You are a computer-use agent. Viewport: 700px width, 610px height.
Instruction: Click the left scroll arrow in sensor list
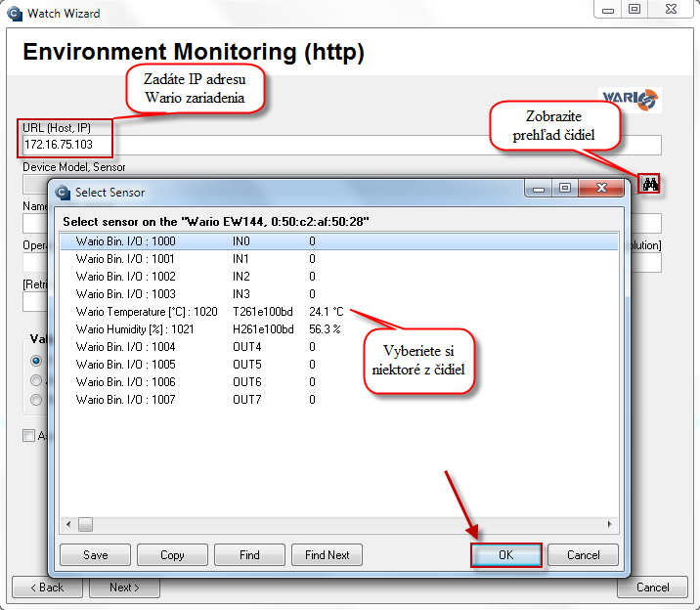68,524
